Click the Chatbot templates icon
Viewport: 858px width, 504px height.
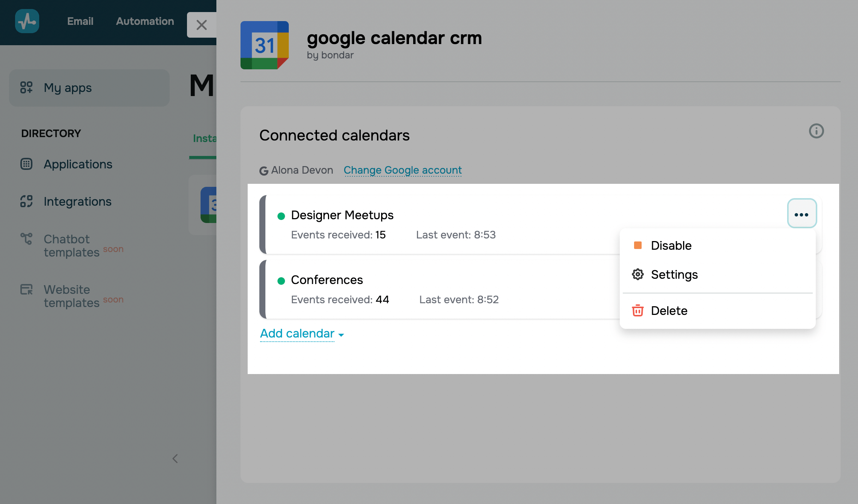(x=26, y=238)
